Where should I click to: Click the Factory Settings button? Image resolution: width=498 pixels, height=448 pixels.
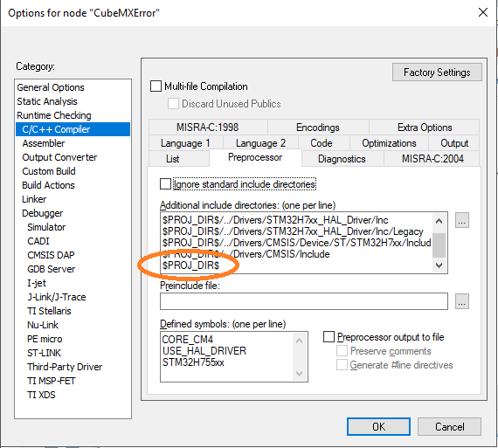(437, 72)
